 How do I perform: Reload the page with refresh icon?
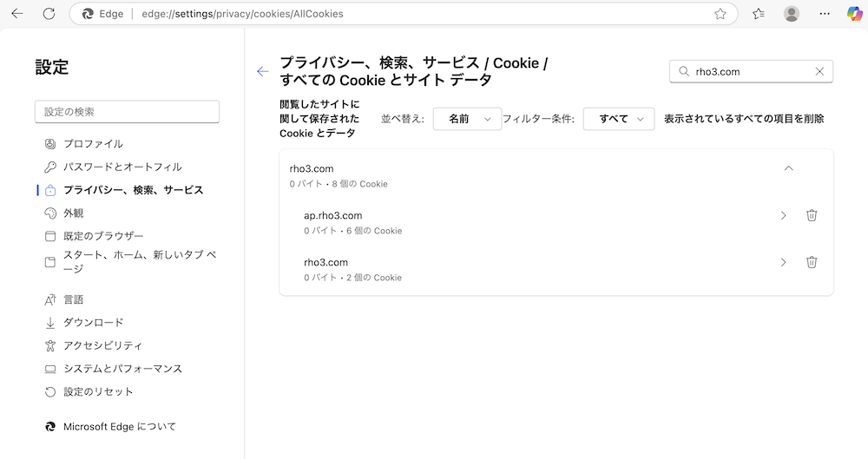coord(49,14)
